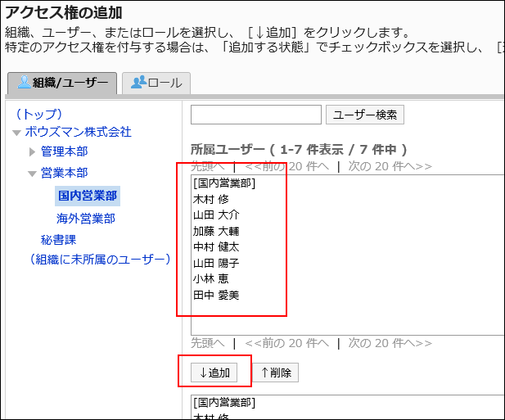Image resolution: width=505 pixels, height=420 pixels.
Task: Click the ↓追加 button
Action: [214, 373]
